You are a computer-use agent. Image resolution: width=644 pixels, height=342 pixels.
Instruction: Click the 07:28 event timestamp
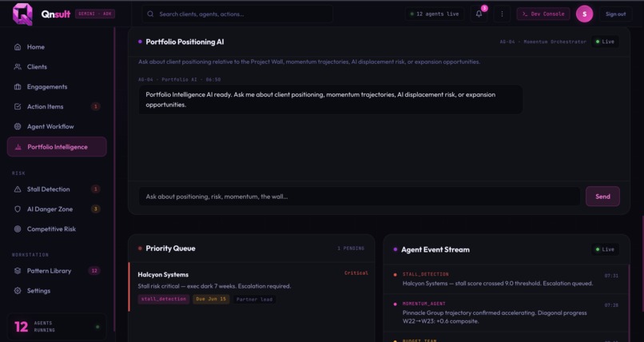[x=611, y=305]
